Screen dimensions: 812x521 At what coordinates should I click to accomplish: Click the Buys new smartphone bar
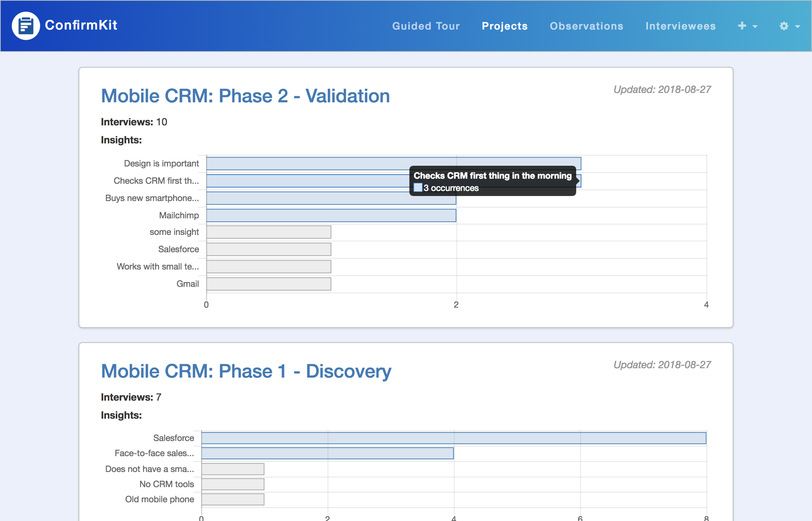331,198
